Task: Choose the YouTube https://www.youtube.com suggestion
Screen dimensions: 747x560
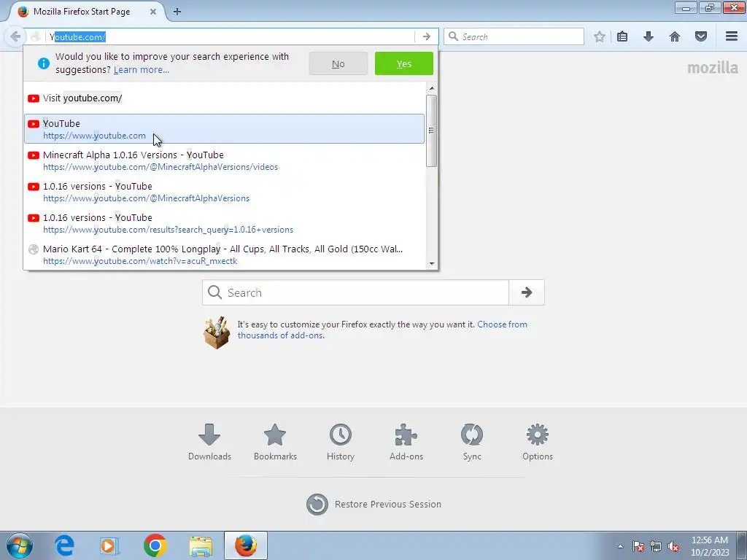Action: tap(224, 128)
